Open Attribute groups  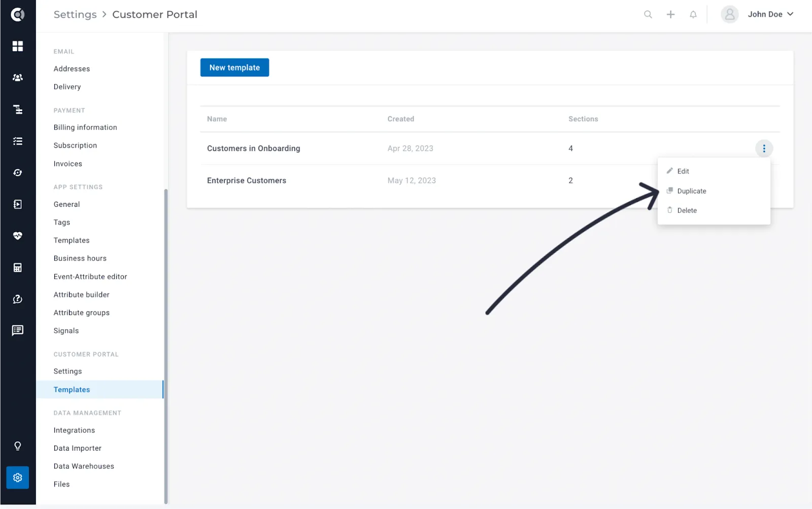82,313
